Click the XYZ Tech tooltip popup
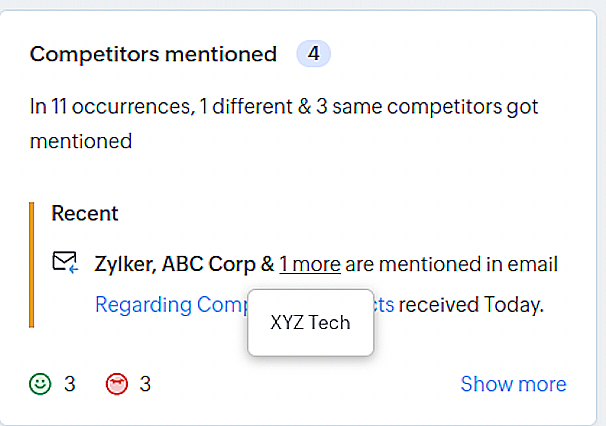The image size is (606, 426). click(x=310, y=323)
